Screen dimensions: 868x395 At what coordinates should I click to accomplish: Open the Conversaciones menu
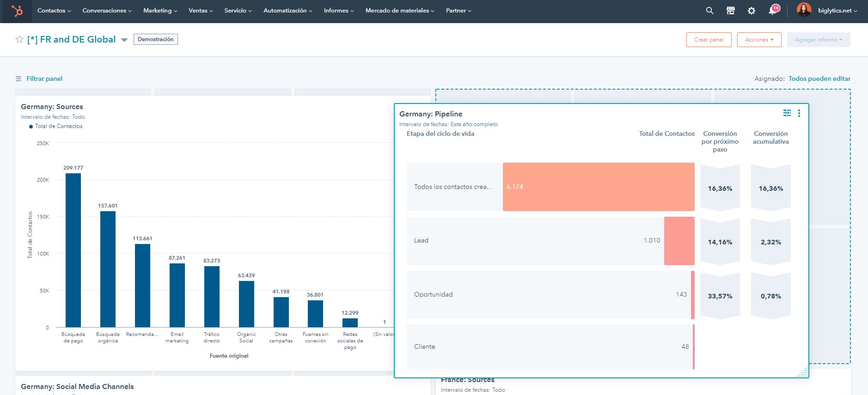[x=107, y=11]
